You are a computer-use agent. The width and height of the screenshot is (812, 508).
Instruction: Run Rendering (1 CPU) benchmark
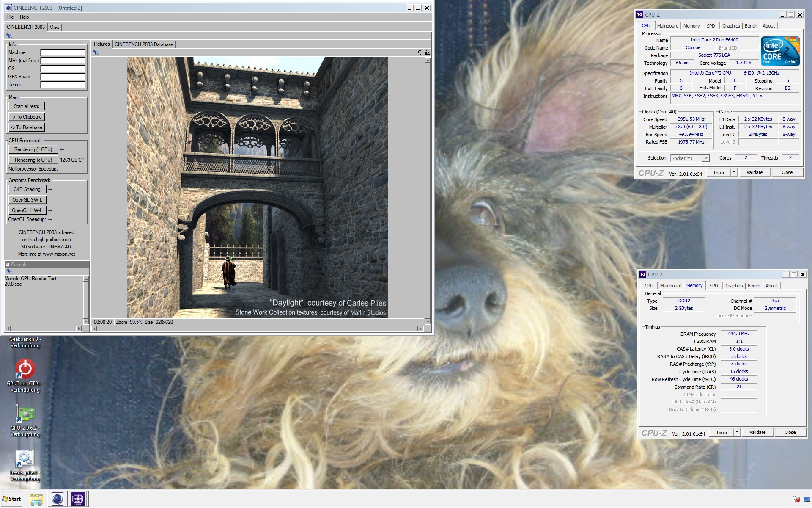pyautogui.click(x=33, y=149)
